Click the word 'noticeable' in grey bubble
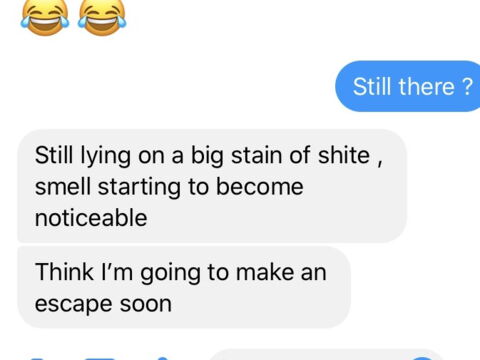 coord(91,218)
